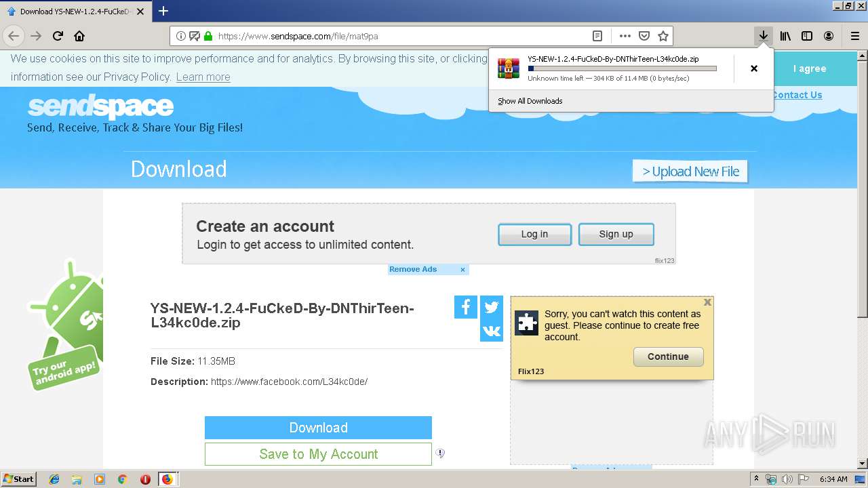The width and height of the screenshot is (868, 488).
Task: Click the file name YS-NEW-1.2.4 heading
Action: click(x=282, y=315)
